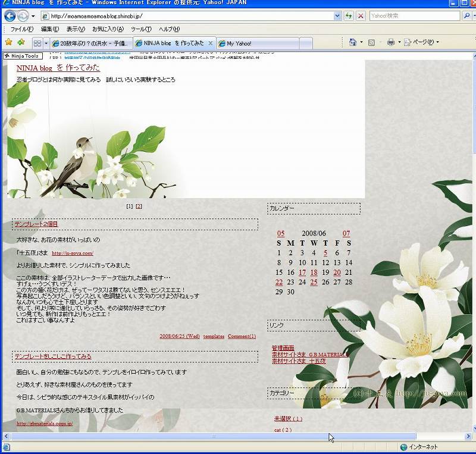Open the 素材サイトさま G.B.MATERIALS link

coord(309,355)
